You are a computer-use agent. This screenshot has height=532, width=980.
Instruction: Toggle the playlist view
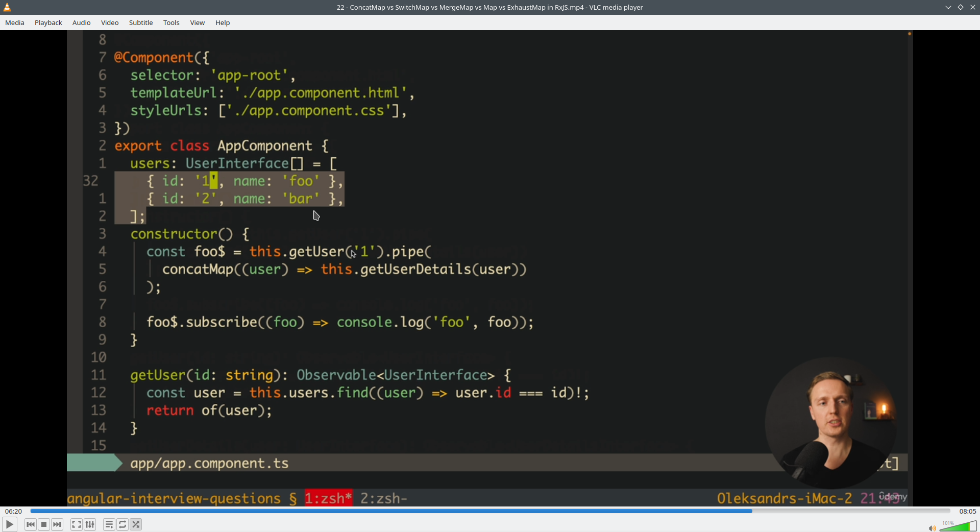[109, 524]
